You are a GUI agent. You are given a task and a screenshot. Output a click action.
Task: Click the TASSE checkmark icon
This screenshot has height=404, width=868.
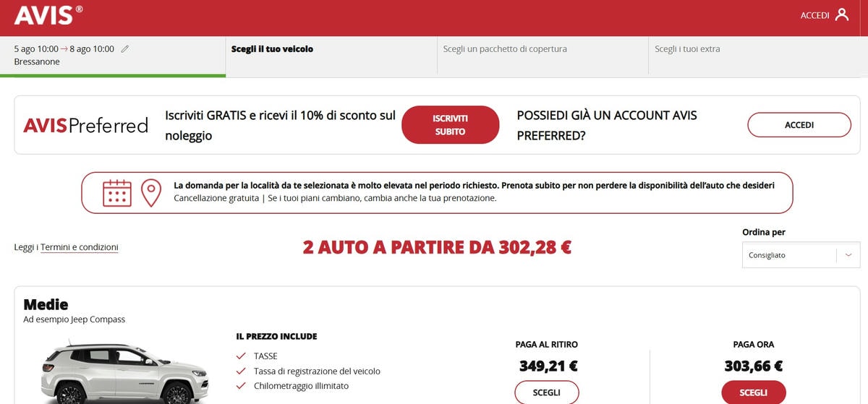coord(242,356)
